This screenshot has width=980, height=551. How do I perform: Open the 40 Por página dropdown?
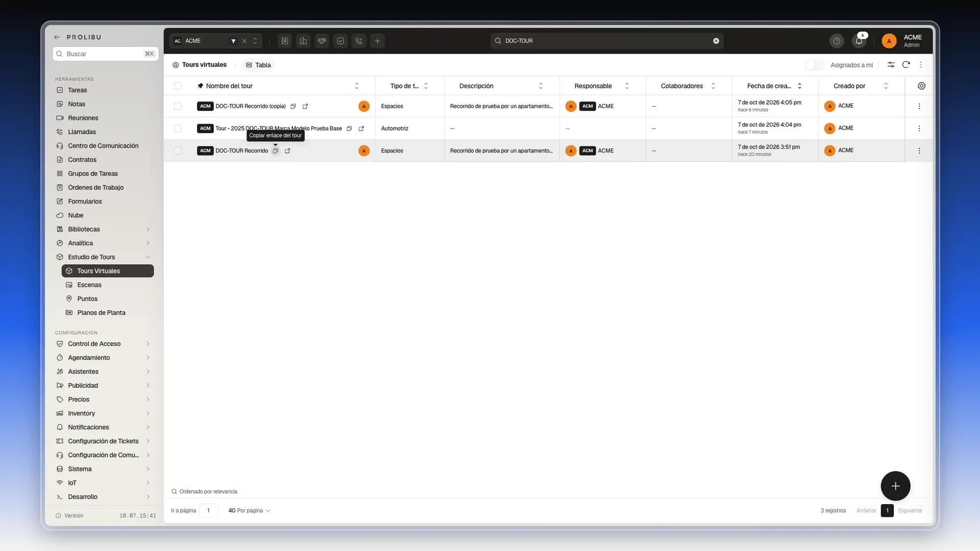click(249, 510)
